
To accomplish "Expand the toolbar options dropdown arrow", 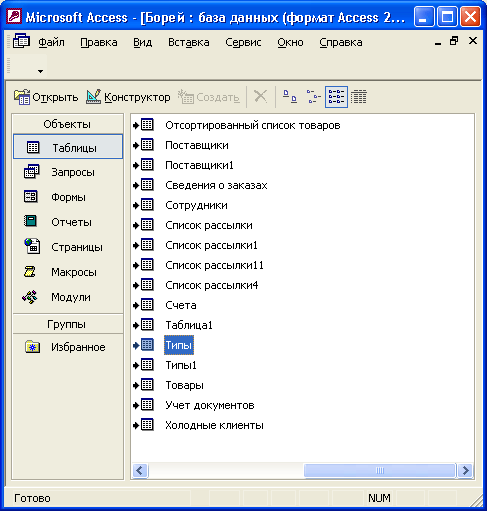I will point(40,71).
